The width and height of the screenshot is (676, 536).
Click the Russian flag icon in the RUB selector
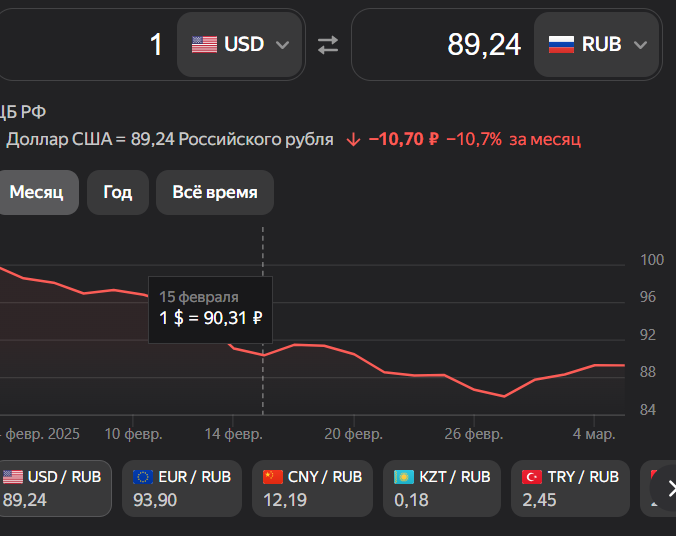coord(561,45)
